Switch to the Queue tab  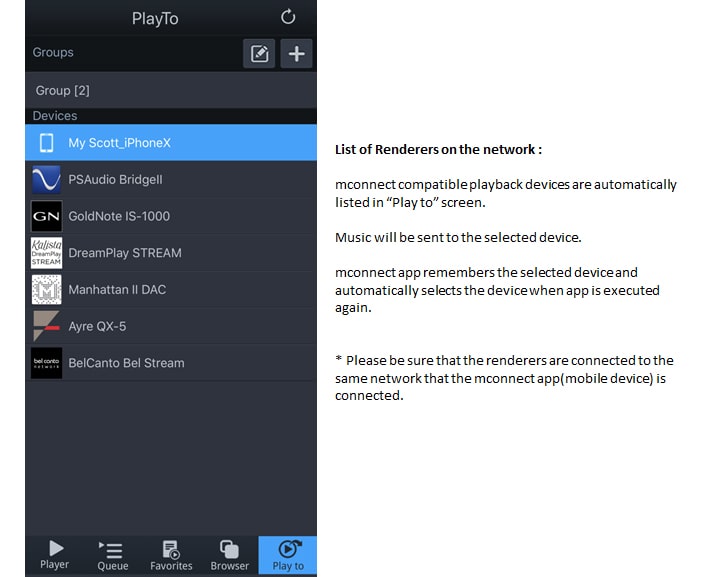click(x=113, y=555)
